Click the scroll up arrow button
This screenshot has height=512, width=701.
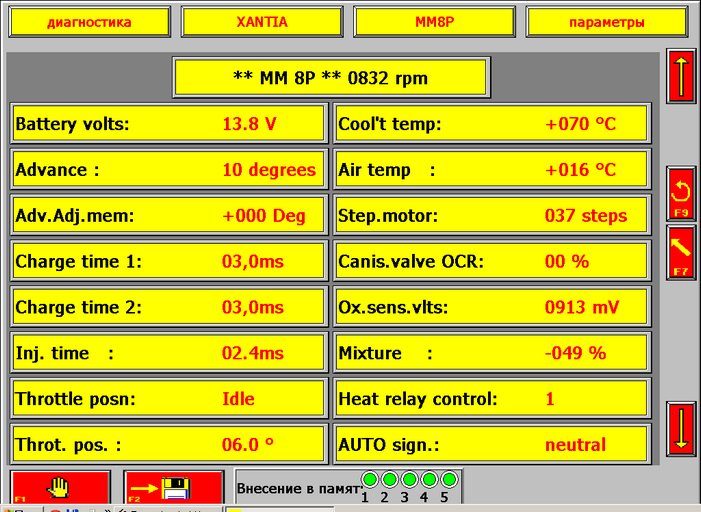[681, 75]
